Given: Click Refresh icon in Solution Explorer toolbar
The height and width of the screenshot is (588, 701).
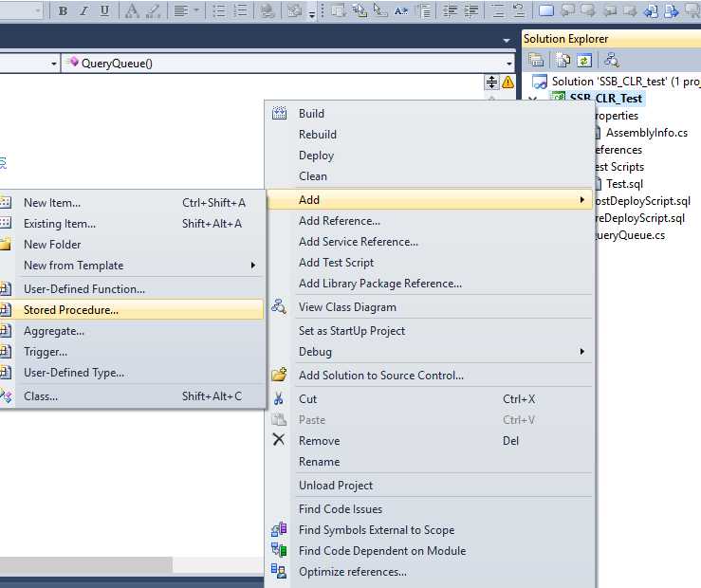Looking at the screenshot, I should point(584,60).
